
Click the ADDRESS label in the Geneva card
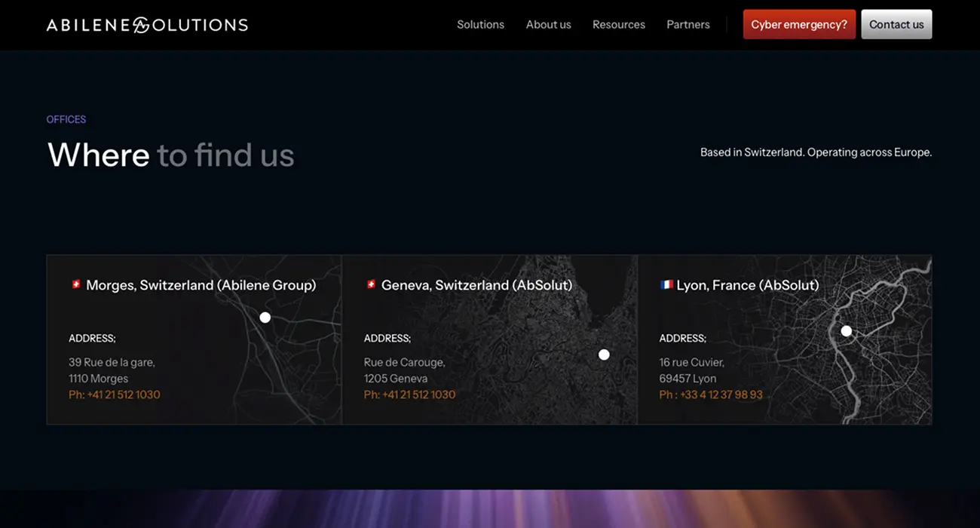pyautogui.click(x=387, y=339)
